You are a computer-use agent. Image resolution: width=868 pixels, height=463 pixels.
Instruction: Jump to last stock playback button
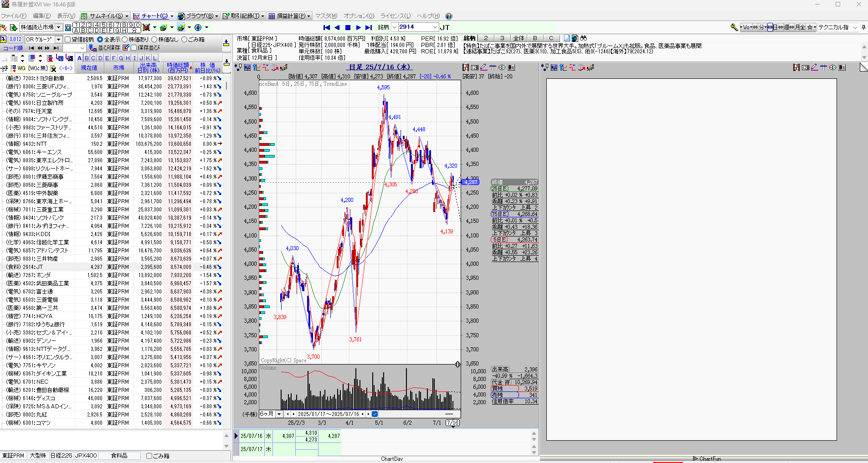tap(369, 27)
